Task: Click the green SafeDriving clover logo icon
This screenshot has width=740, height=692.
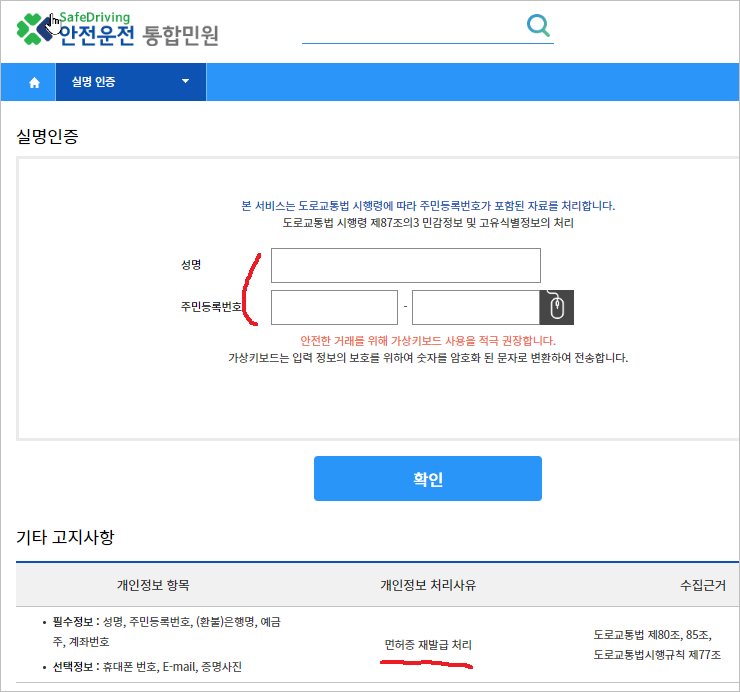Action: coord(34,28)
